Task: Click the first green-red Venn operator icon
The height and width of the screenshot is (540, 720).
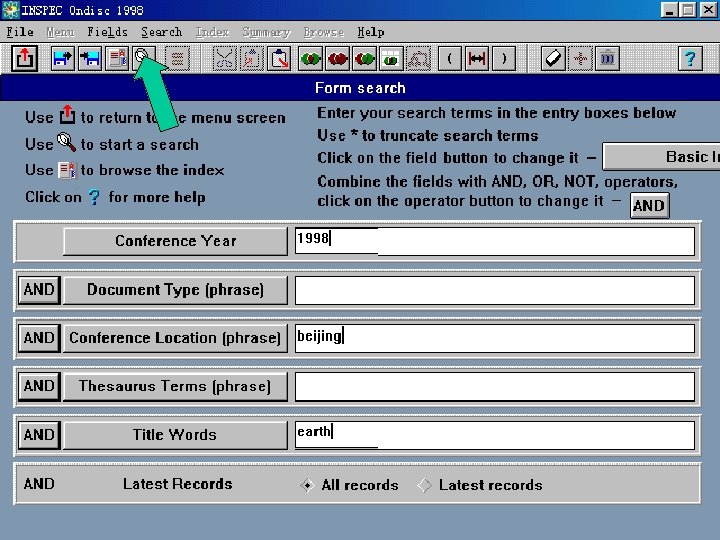Action: [x=310, y=58]
